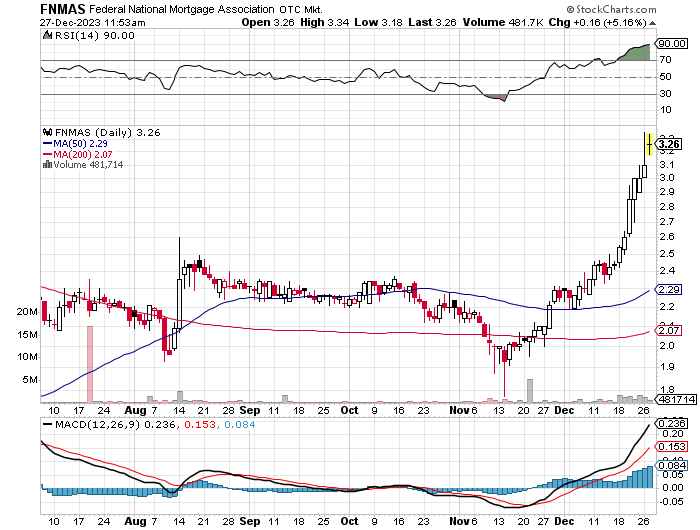Click the RSI indicator icon beside RSI(14)

(47, 35)
